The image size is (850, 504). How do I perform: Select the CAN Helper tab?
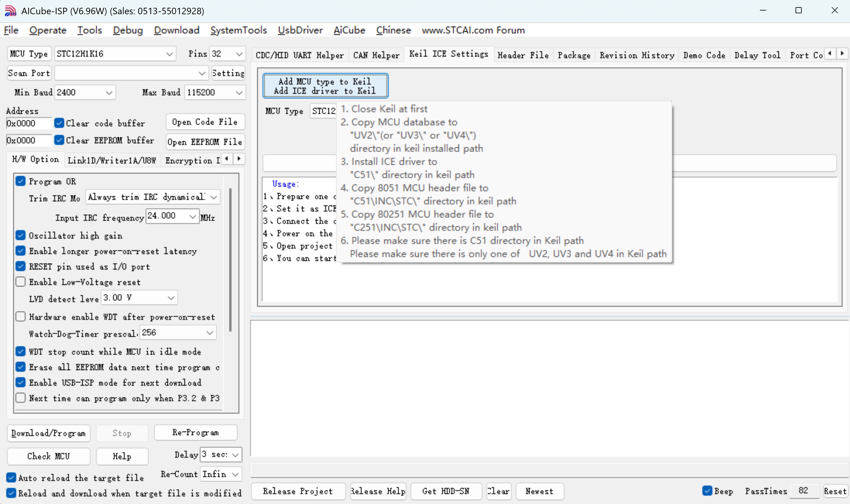[376, 55]
